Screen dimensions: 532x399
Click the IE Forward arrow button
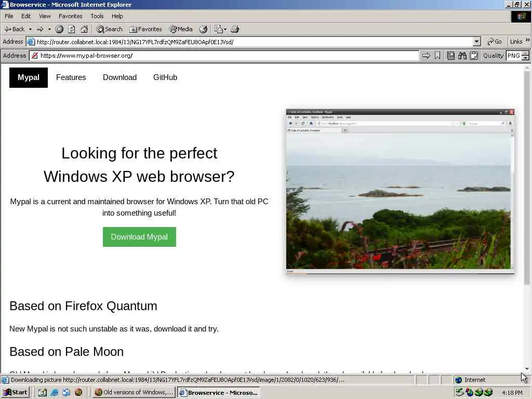pos(40,29)
